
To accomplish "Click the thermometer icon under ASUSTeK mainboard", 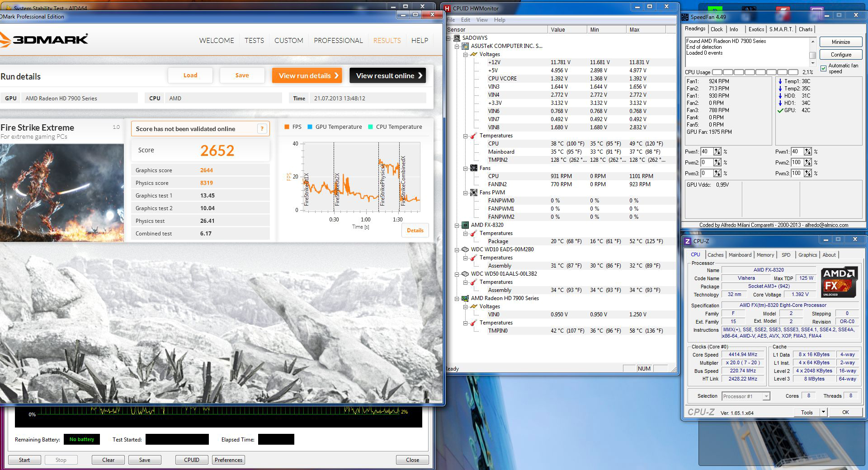I will [473, 136].
